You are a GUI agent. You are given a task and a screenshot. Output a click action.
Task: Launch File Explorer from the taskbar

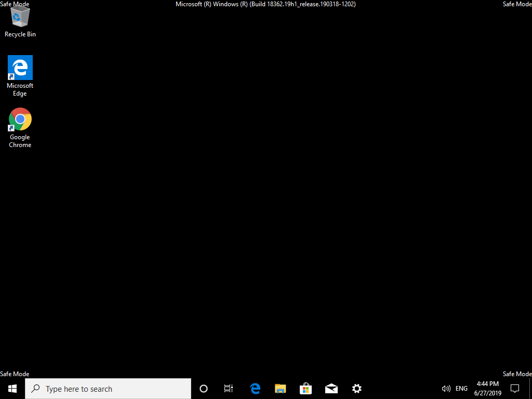pyautogui.click(x=280, y=388)
